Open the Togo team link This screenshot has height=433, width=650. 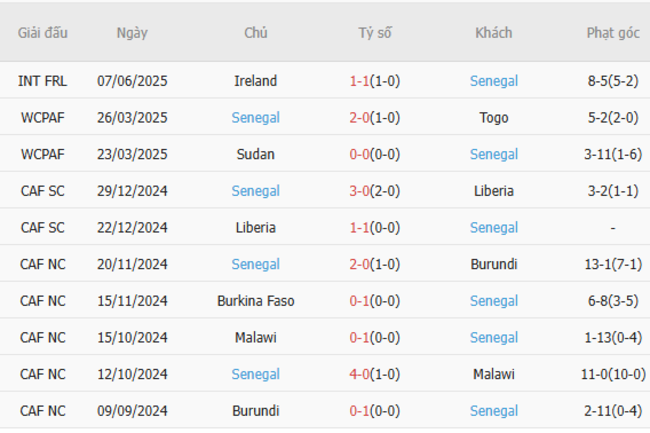pyautogui.click(x=494, y=118)
